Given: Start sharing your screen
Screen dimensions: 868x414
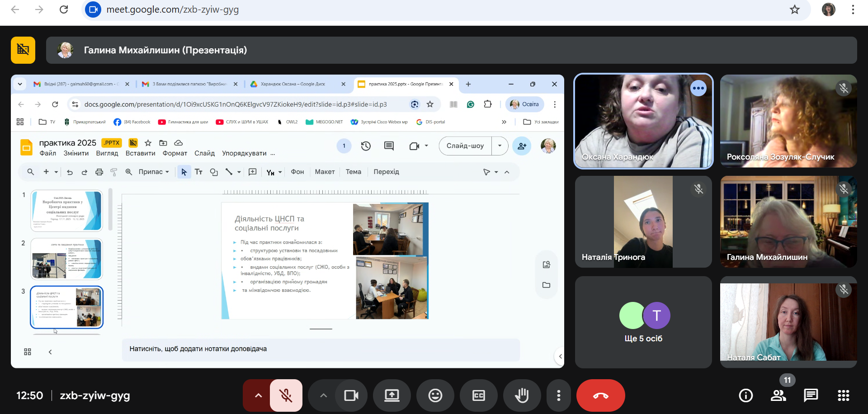Looking at the screenshot, I should 392,396.
